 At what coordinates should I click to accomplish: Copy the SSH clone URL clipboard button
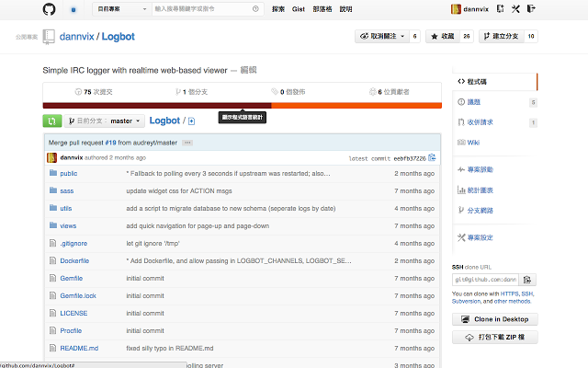(527, 280)
